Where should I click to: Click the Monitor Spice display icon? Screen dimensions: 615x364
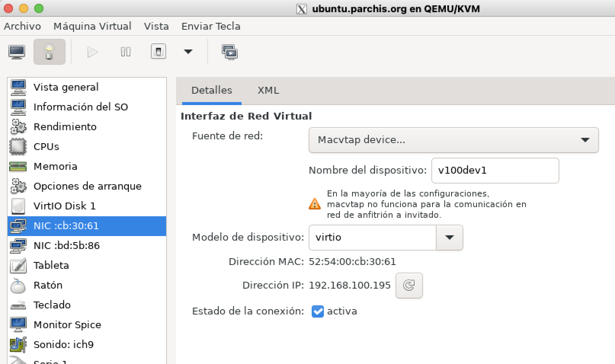(18, 325)
